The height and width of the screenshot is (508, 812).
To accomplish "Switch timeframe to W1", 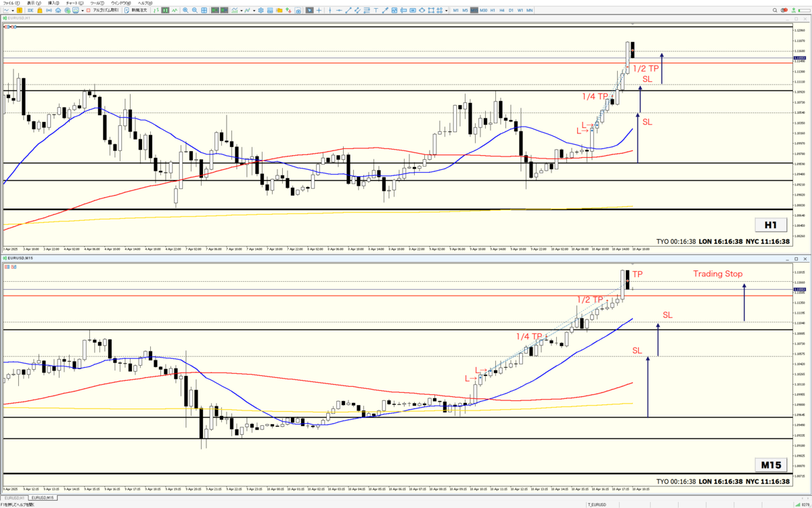I will [x=520, y=10].
